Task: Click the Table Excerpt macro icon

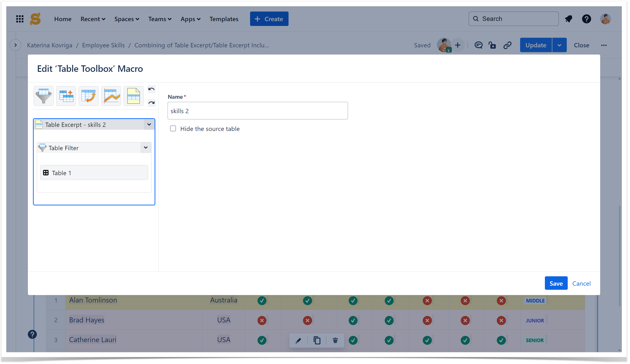Action: [x=133, y=96]
